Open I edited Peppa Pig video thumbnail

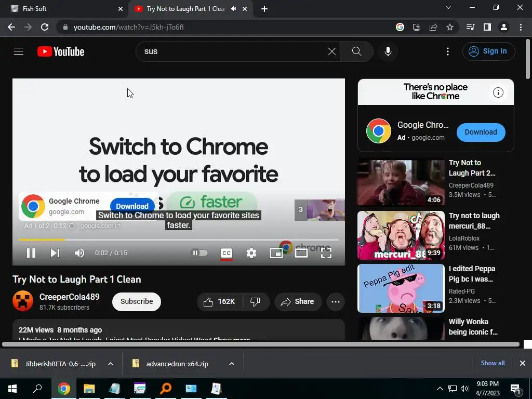pyautogui.click(x=401, y=288)
